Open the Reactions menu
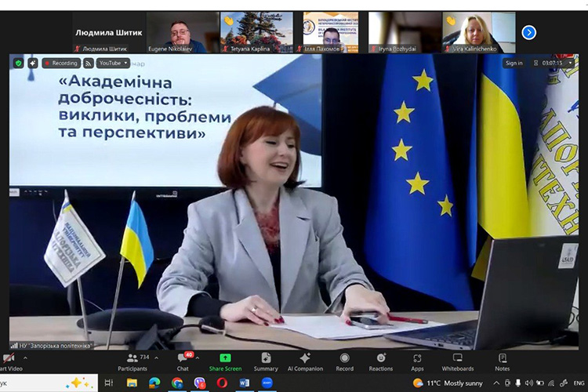The width and height of the screenshot is (588, 392). 381,361
